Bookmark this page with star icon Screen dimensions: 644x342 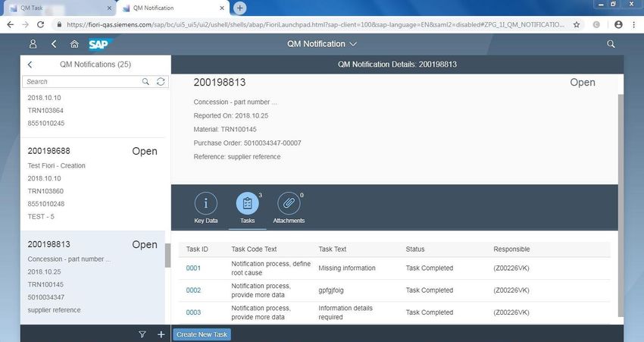click(x=577, y=25)
